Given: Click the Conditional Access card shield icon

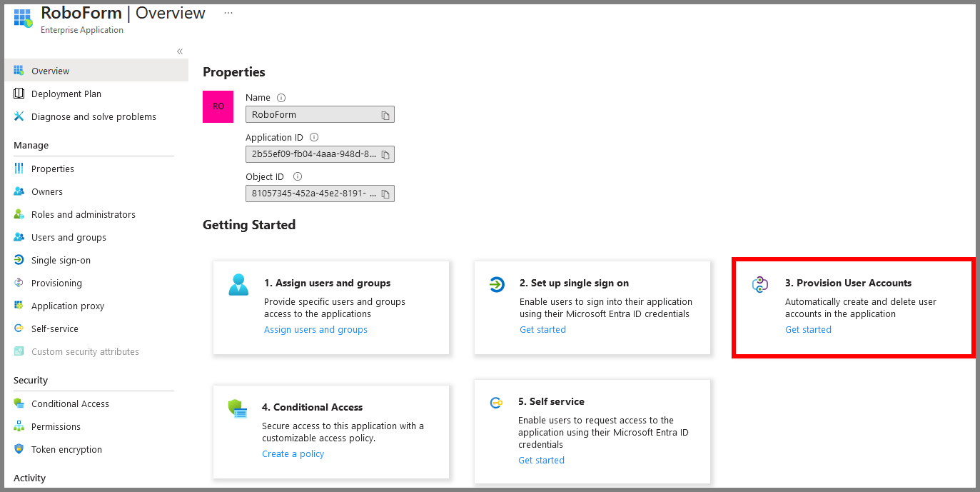Looking at the screenshot, I should (x=237, y=409).
